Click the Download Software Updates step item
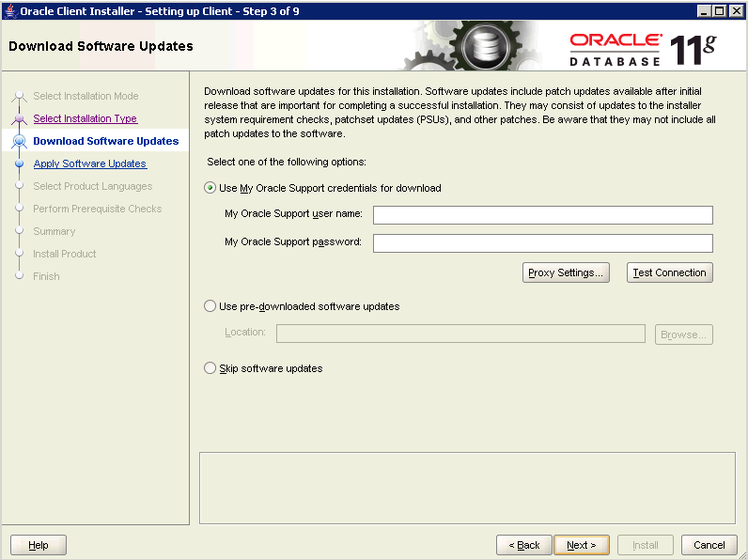748x560 pixels. 105,141
